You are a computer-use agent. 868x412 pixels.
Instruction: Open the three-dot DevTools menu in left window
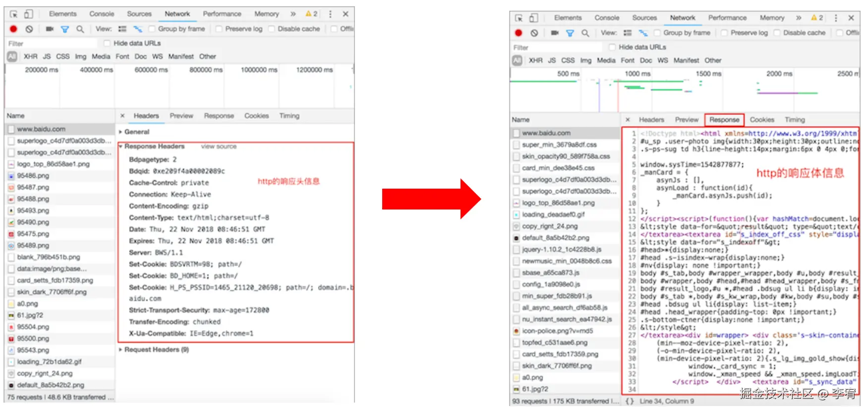330,14
